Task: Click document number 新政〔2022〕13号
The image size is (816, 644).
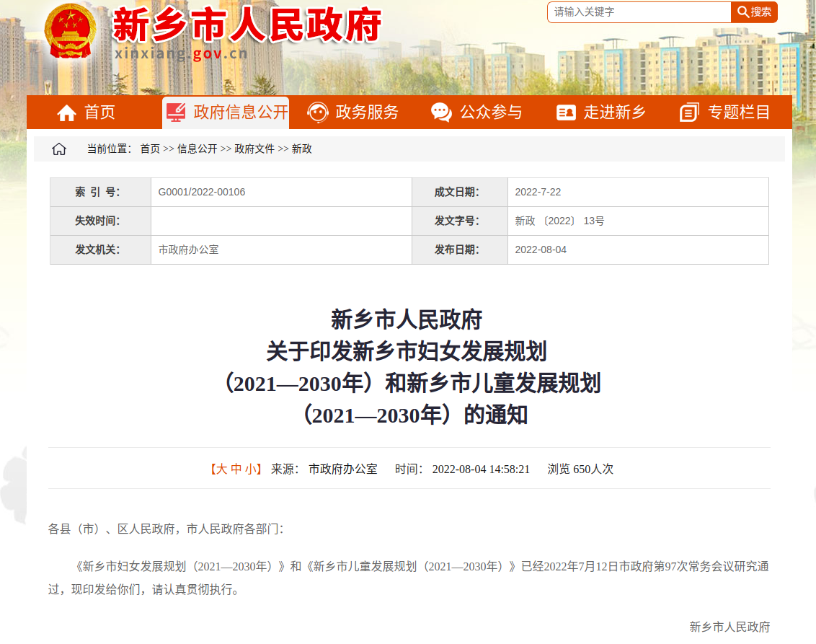Action: click(x=559, y=221)
